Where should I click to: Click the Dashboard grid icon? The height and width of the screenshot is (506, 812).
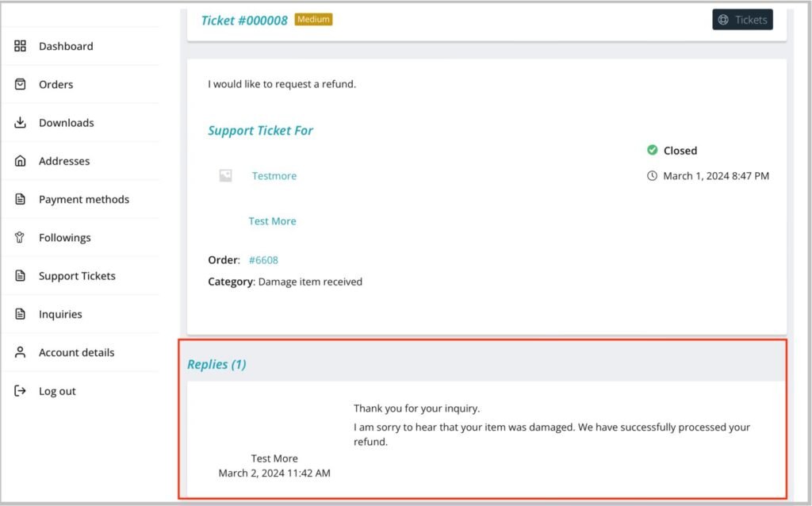pos(21,46)
